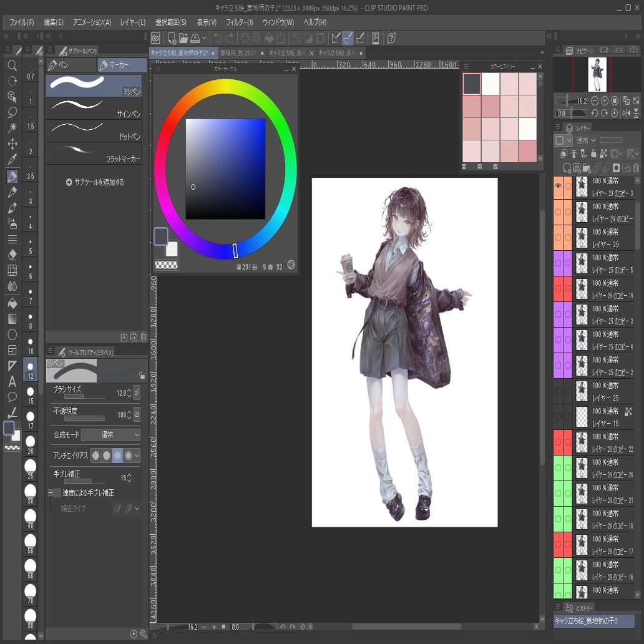Switch to the ペン sub tool group tab

[71, 65]
